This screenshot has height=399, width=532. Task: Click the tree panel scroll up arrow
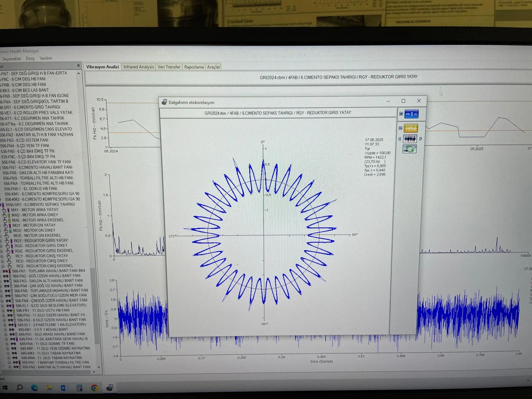click(78, 73)
